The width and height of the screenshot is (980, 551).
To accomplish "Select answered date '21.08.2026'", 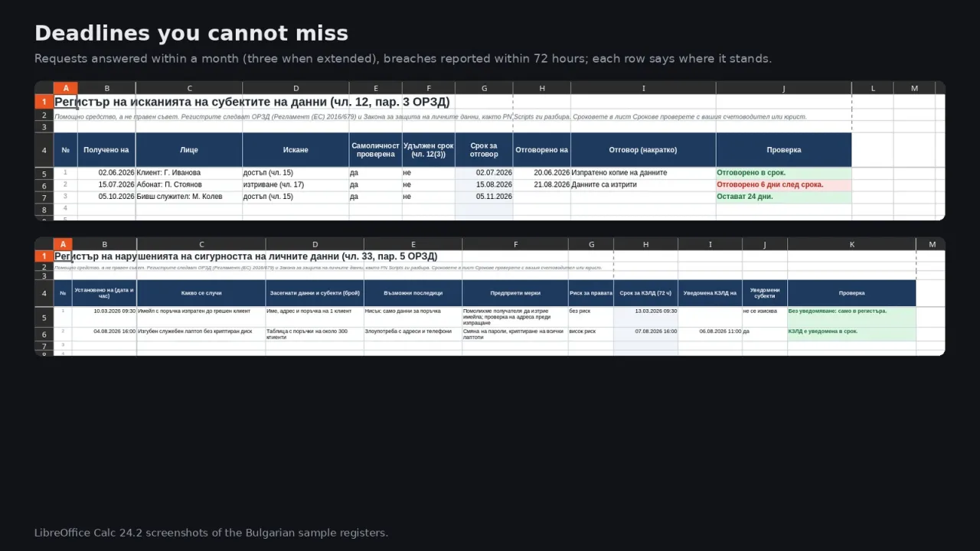I will click(542, 185).
